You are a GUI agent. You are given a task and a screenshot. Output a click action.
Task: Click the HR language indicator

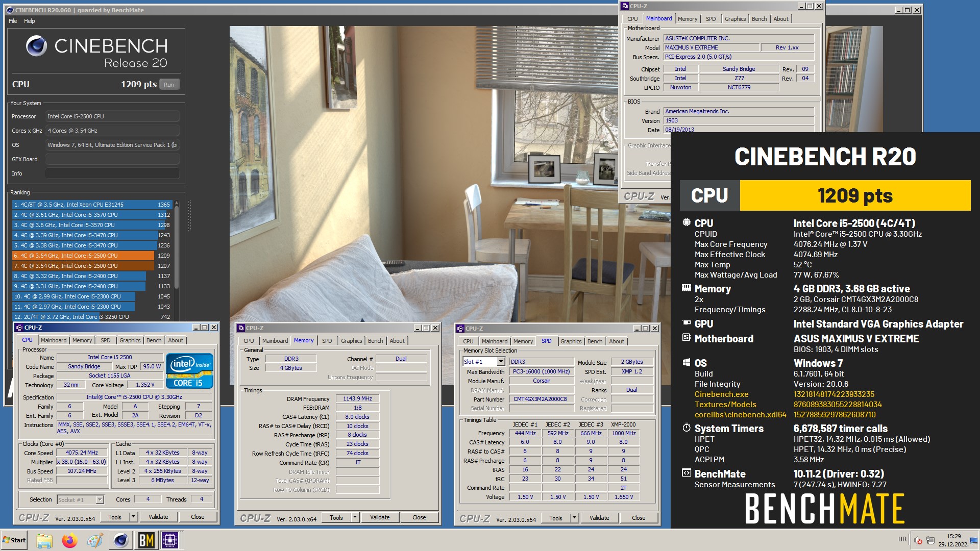coord(902,539)
